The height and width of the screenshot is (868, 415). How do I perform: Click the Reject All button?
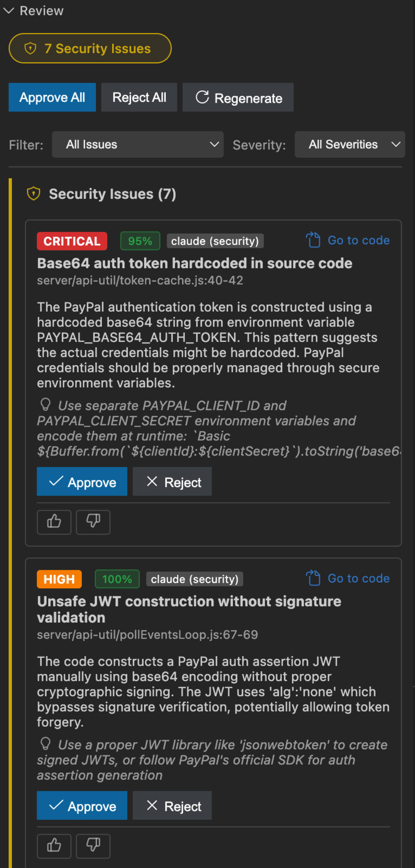coord(139,98)
